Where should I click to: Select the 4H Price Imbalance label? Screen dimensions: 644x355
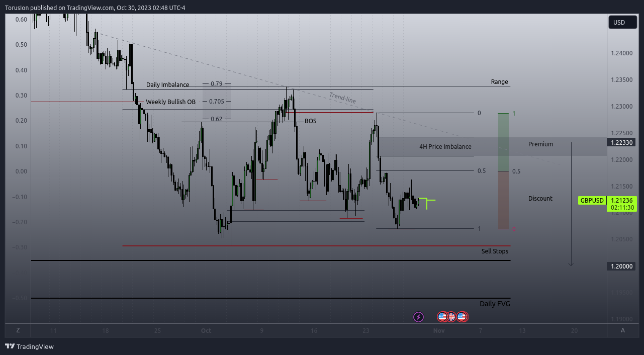point(445,147)
